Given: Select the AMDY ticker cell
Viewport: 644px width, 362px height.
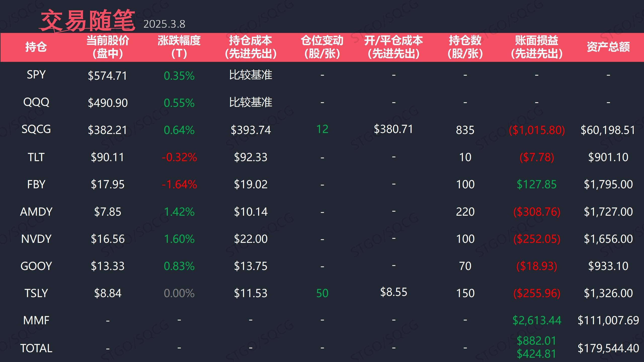Looking at the screenshot, I should coord(36,212).
